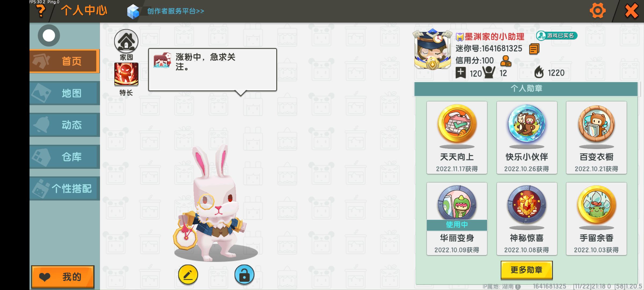Click the flame popularity icon

click(539, 73)
